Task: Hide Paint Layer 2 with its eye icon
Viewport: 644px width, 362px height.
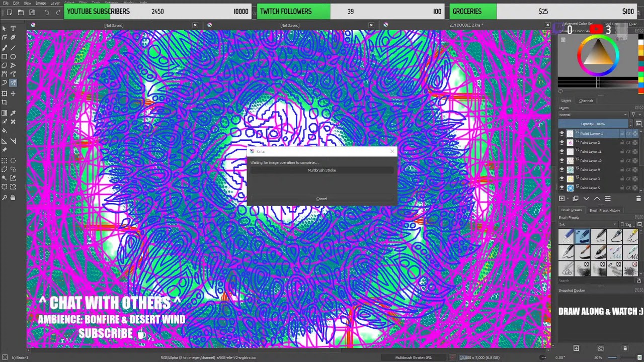Action: coord(562,142)
